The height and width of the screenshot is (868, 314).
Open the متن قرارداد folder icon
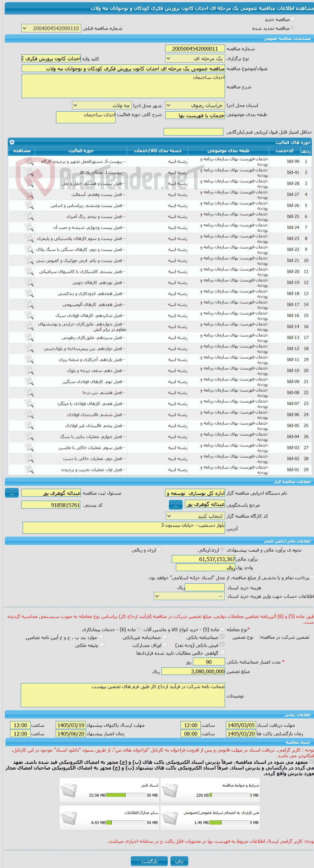coord(170,818)
